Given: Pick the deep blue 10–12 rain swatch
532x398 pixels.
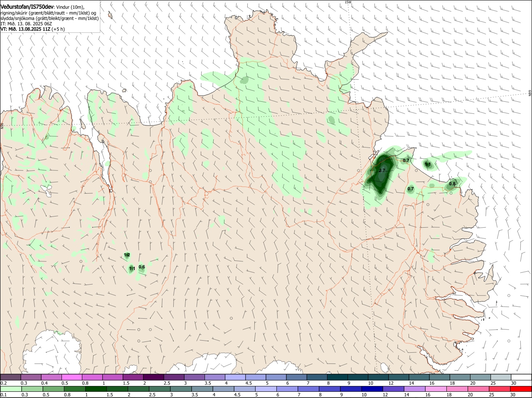Looking at the screenshot, I should tap(372, 389).
